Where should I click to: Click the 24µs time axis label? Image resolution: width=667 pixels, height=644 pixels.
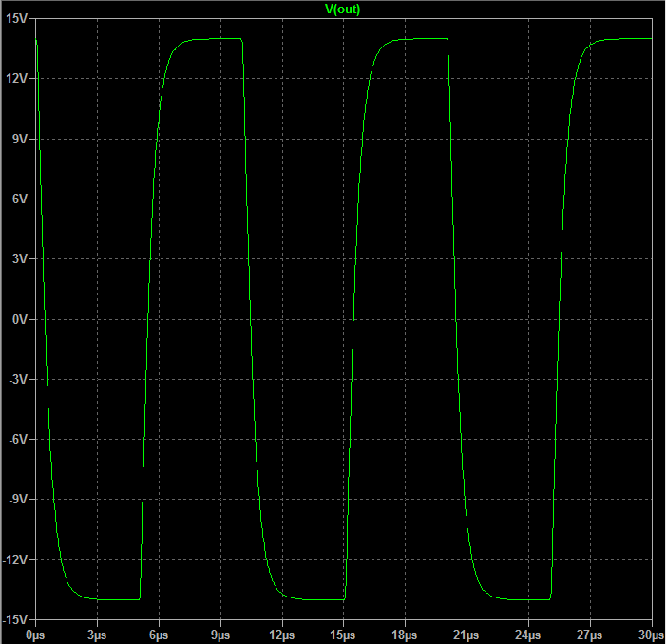pyautogui.click(x=528, y=635)
